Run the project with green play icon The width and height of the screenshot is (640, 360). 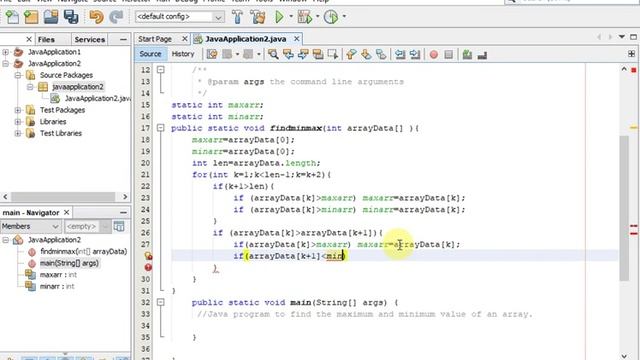click(x=280, y=17)
